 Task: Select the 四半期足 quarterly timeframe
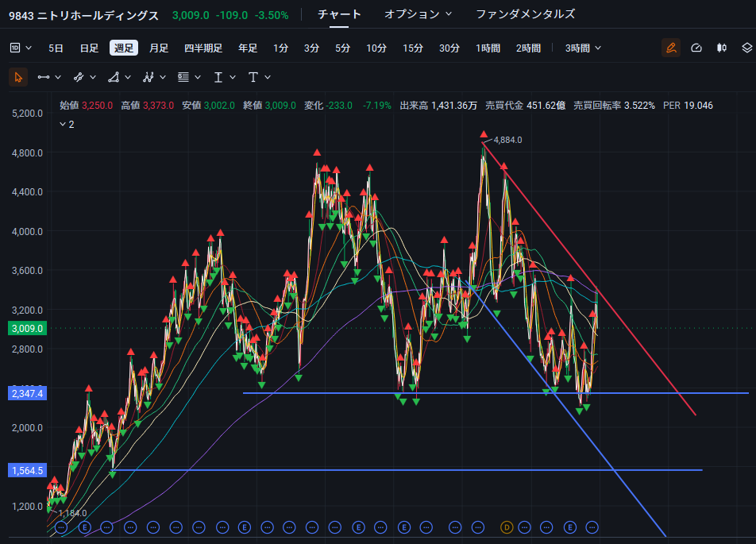pyautogui.click(x=203, y=48)
